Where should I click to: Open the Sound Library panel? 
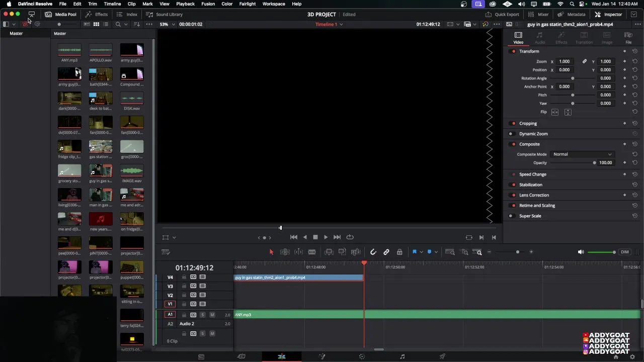click(165, 14)
